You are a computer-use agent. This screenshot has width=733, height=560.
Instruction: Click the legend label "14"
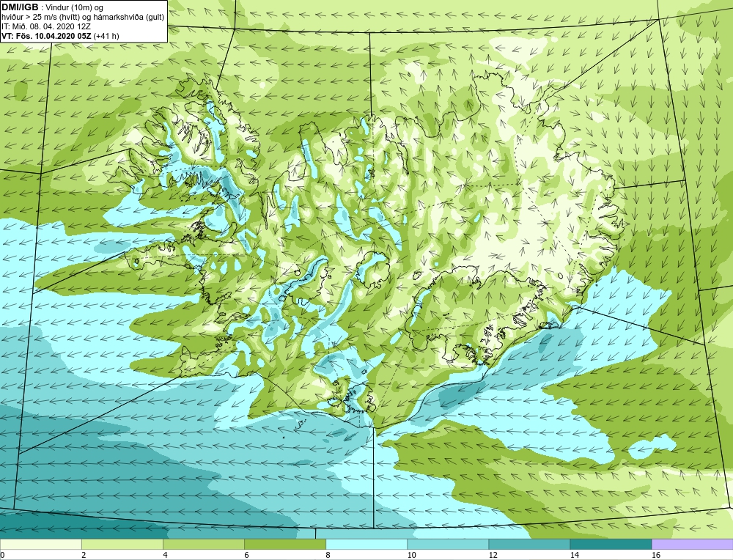click(x=574, y=555)
